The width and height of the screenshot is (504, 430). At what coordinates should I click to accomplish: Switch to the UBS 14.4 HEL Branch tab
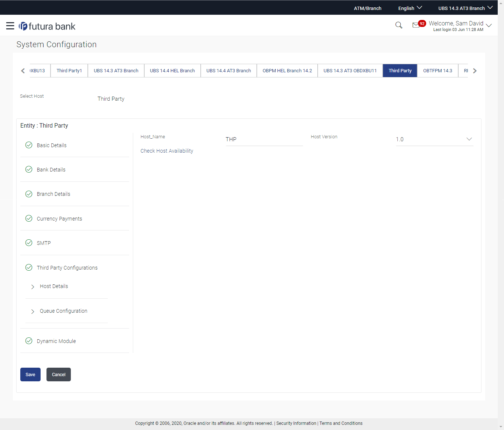(x=172, y=70)
